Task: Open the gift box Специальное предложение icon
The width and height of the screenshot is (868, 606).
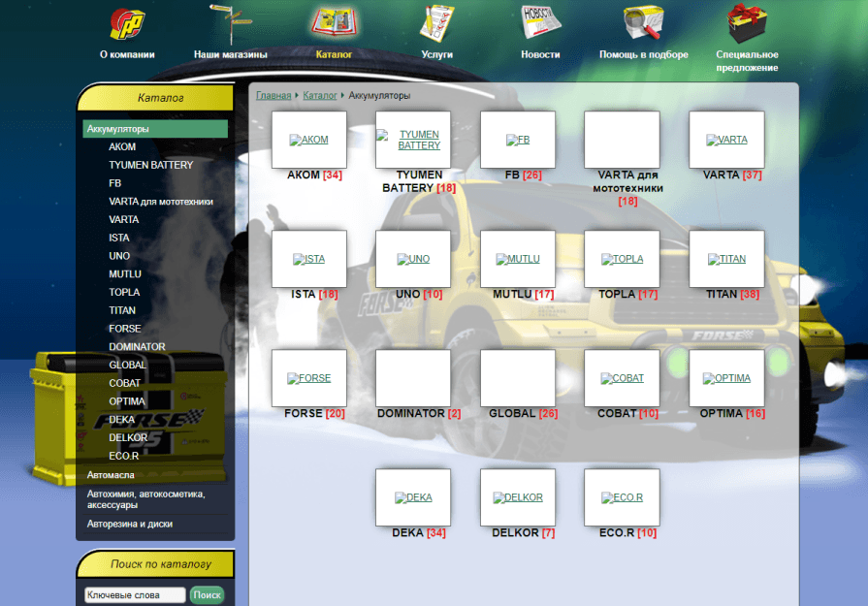Action: click(x=748, y=24)
